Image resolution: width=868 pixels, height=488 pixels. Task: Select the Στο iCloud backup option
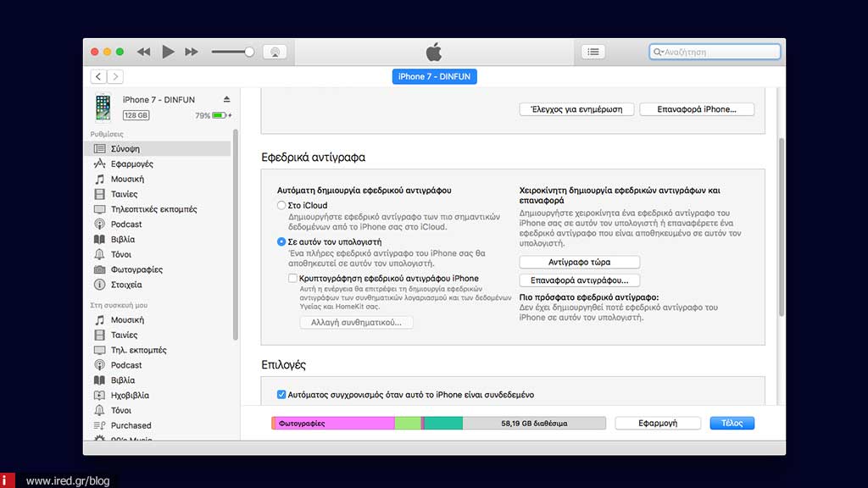281,205
